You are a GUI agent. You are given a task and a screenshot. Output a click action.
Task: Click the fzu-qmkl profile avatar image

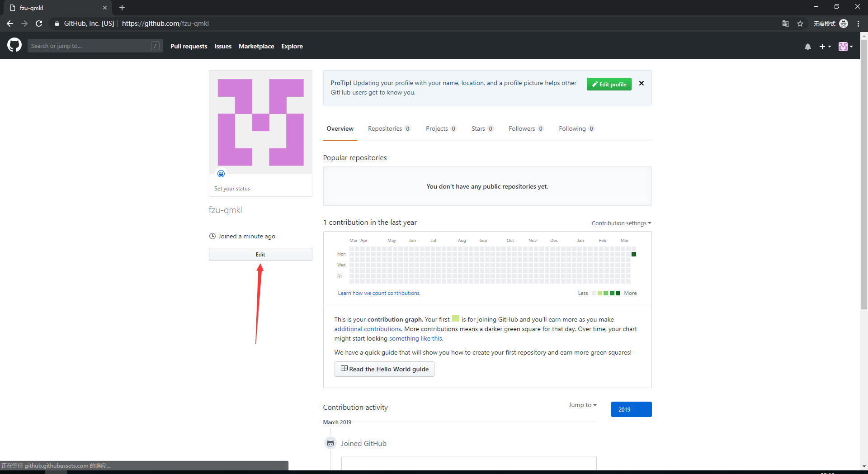pos(260,122)
